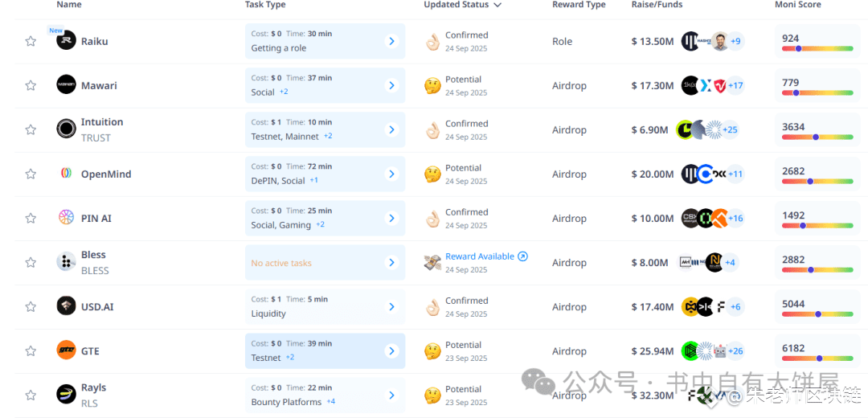Open the Reward Available link for Bless

(x=480, y=256)
